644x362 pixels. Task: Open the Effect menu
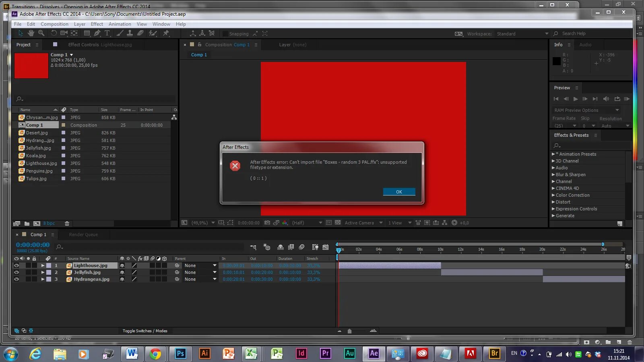pyautogui.click(x=97, y=24)
